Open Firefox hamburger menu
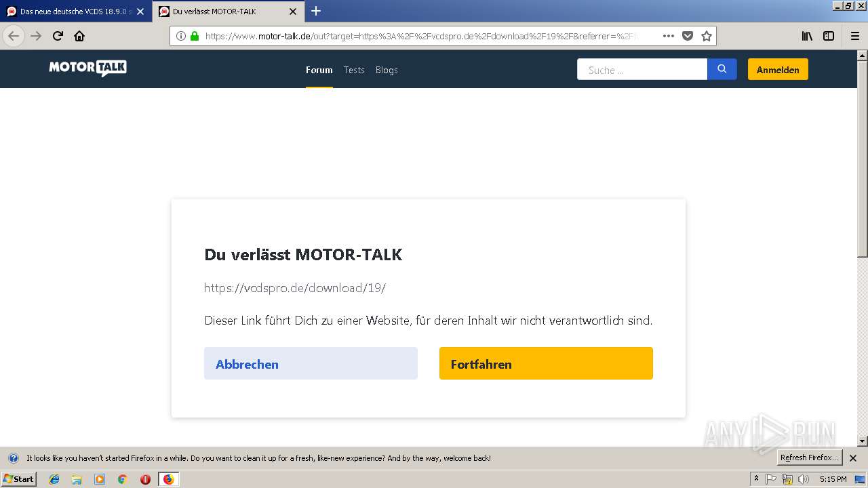The image size is (868, 488). click(855, 36)
